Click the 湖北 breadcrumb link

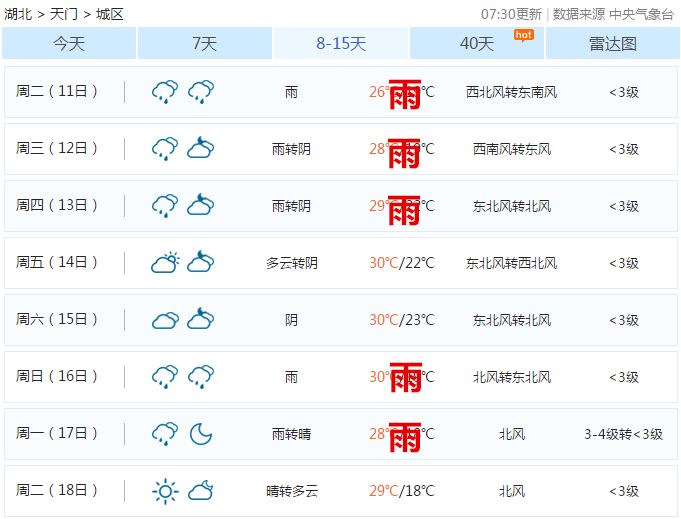point(19,14)
